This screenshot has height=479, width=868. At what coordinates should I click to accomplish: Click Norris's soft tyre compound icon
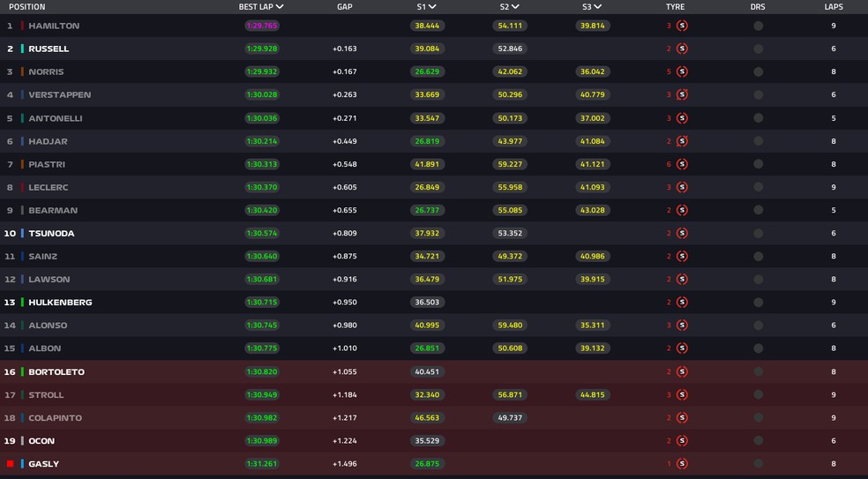[x=682, y=71]
